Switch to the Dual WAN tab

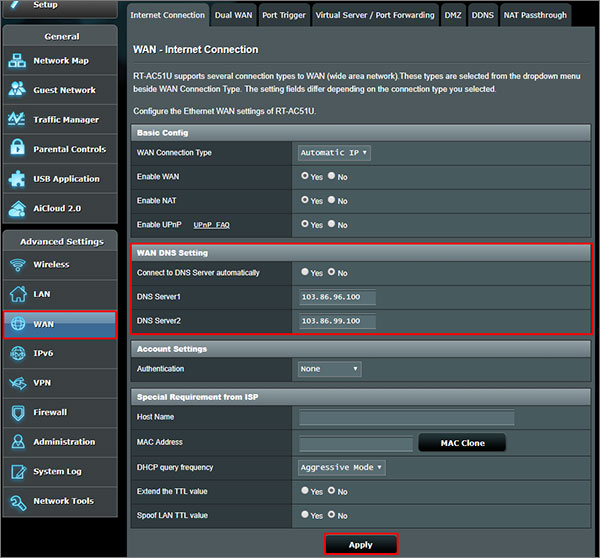coord(233,15)
